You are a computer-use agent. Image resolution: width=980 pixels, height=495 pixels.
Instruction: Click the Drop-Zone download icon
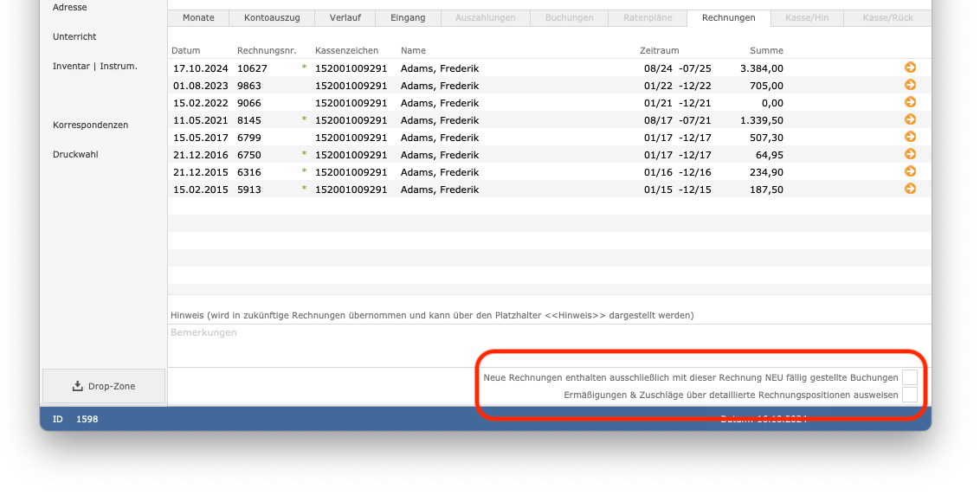tap(78, 386)
